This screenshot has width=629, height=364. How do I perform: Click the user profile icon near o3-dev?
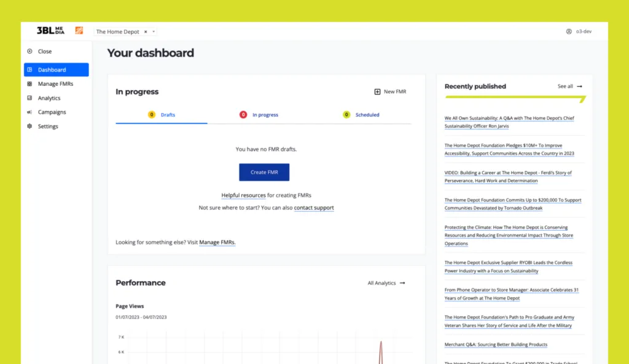coord(569,31)
